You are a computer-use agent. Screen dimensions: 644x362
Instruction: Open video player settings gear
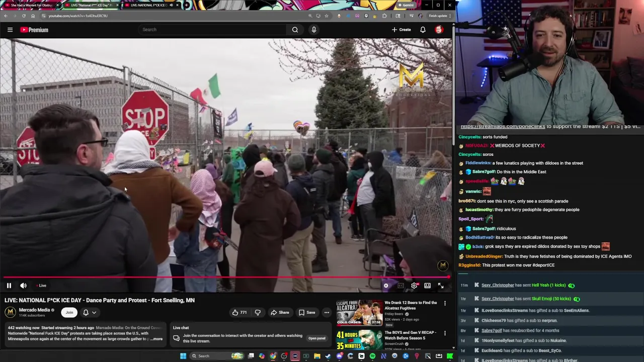coord(414,286)
